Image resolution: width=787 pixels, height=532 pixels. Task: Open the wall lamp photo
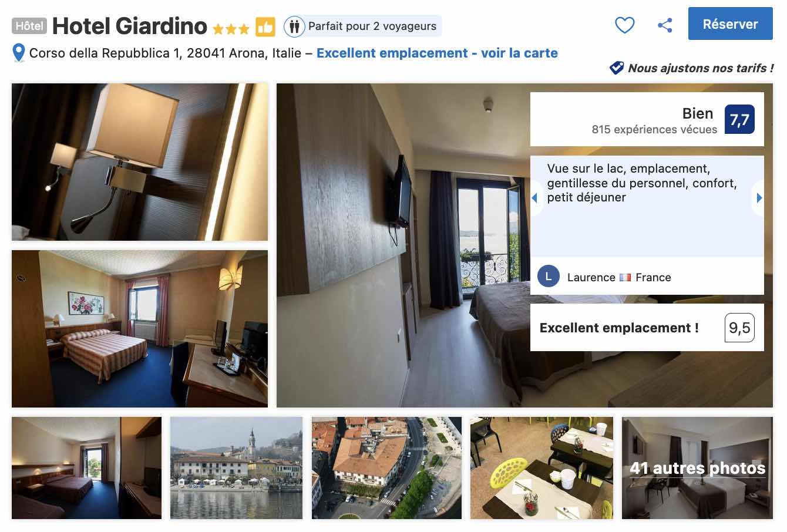click(x=140, y=162)
